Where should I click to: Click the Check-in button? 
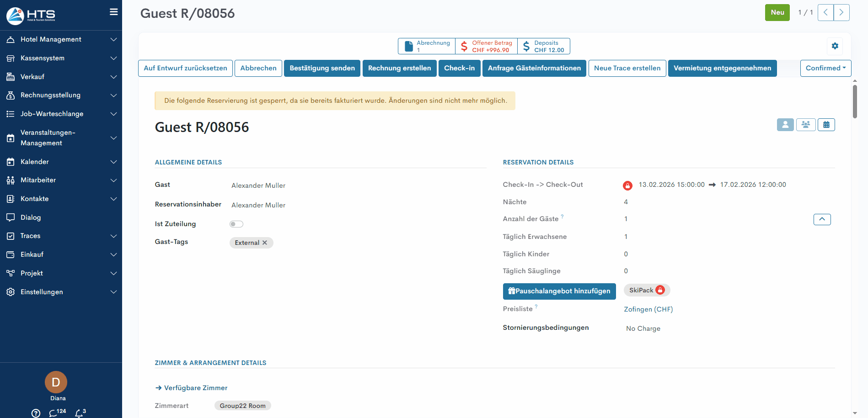pyautogui.click(x=459, y=69)
